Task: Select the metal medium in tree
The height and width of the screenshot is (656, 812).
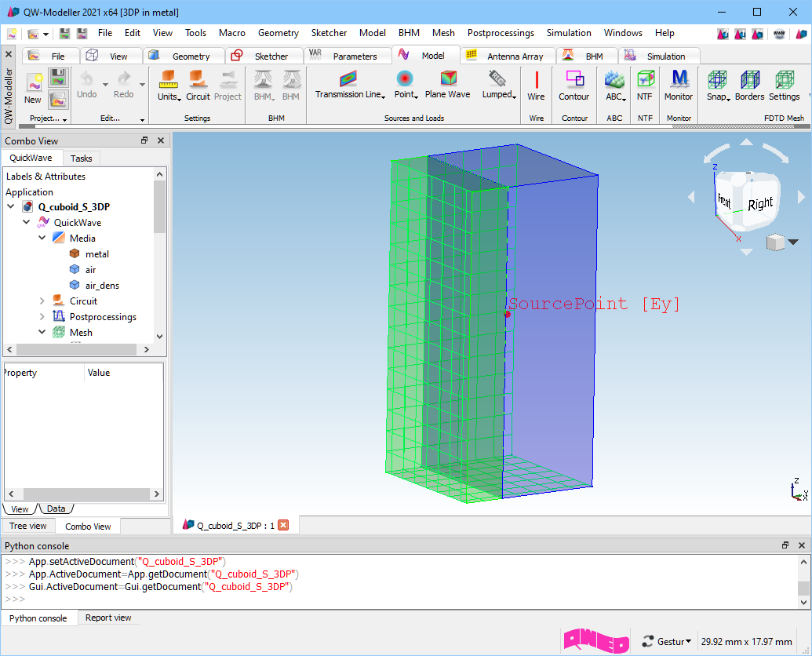Action: pos(96,253)
